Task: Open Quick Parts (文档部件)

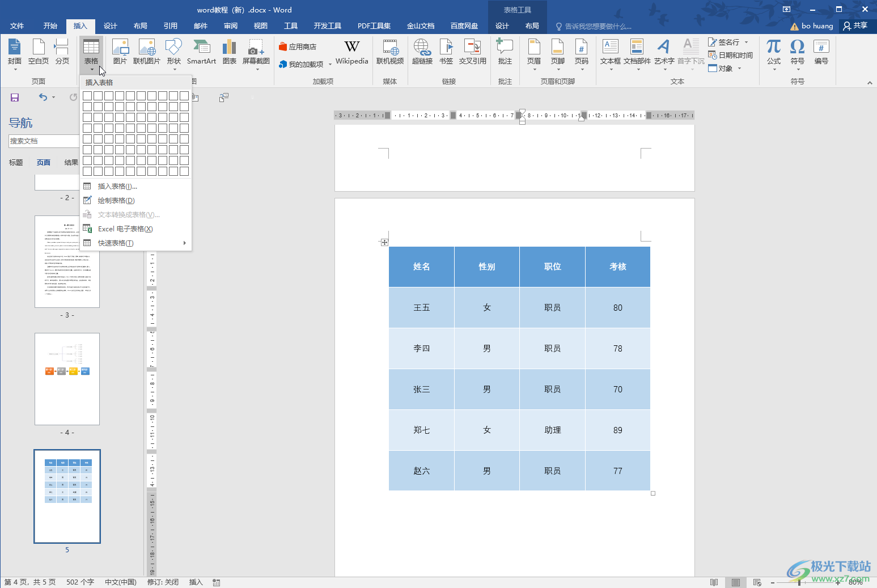Action: [637, 54]
